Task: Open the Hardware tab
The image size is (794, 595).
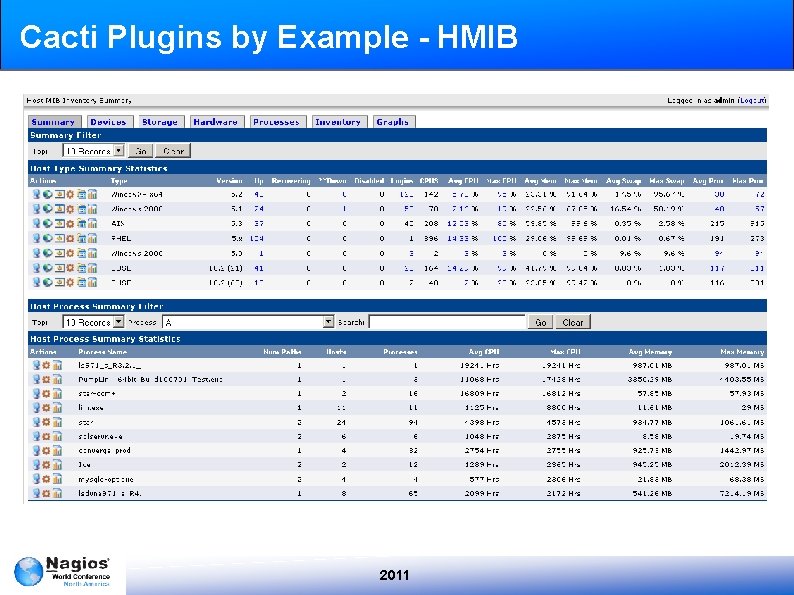Action: click(216, 122)
